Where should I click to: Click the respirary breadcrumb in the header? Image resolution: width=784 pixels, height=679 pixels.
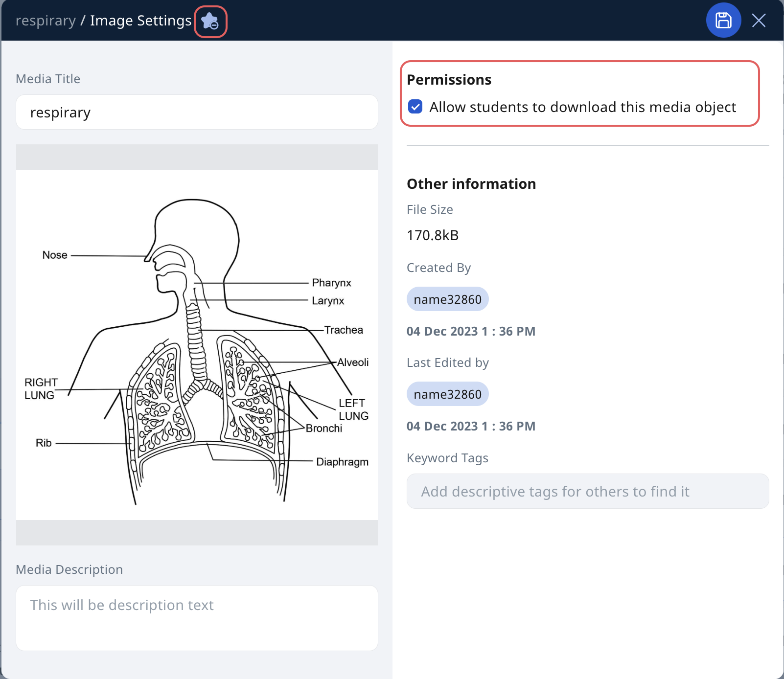(46, 21)
